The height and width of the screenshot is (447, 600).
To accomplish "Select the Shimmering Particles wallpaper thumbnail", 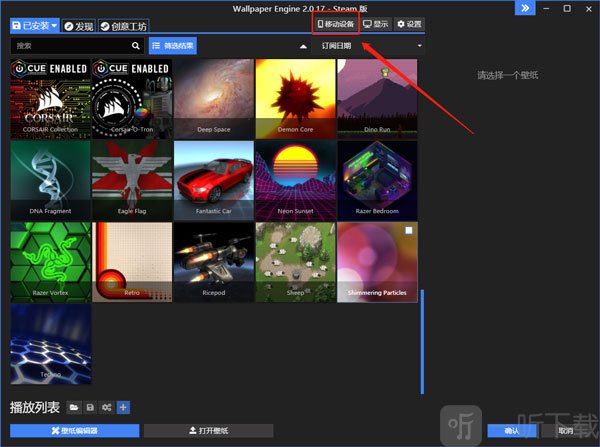I will [377, 262].
